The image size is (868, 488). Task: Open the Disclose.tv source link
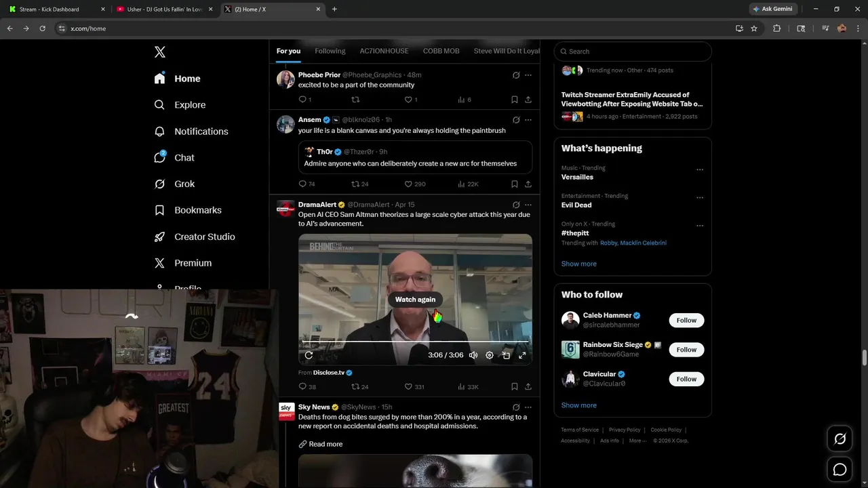coord(328,373)
